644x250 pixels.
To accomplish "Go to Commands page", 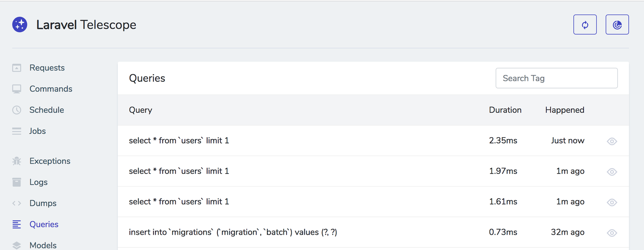I will (x=51, y=89).
